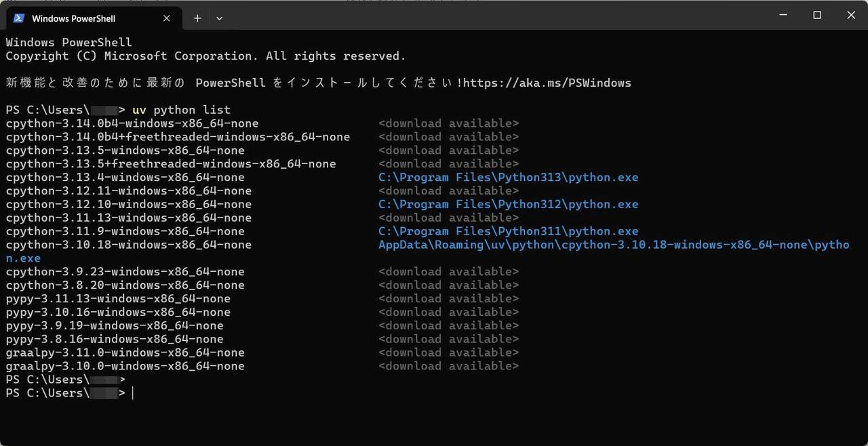Screen dimensions: 868x446
Task: Close the terminal window
Action: 851,15
